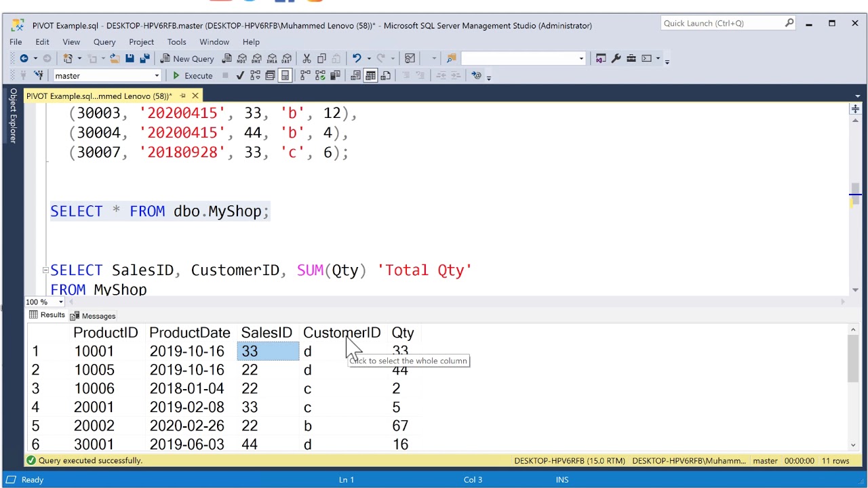This screenshot has height=488, width=868.
Task: Open Activity Monitor from the toolbar
Action: [410, 58]
